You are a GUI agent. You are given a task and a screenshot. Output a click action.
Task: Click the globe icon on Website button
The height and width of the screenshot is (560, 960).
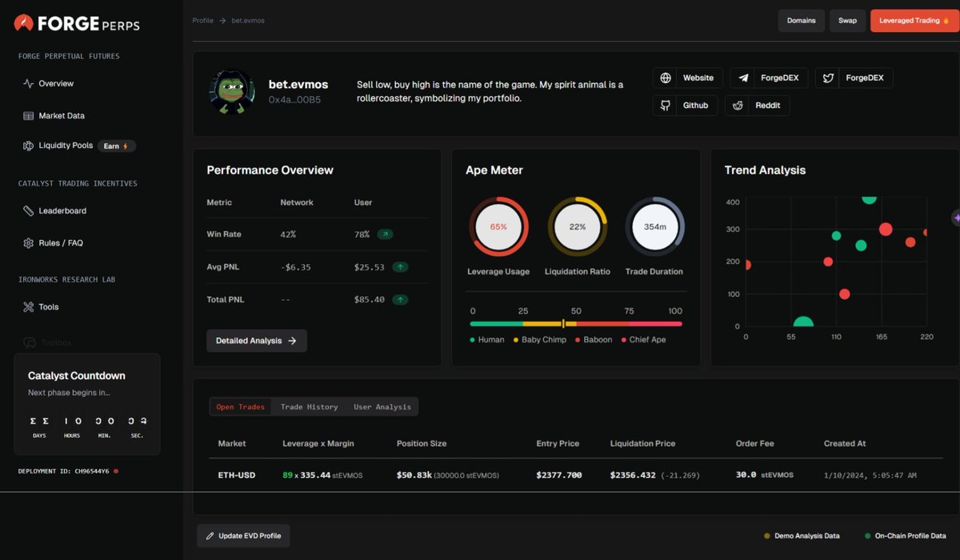click(666, 78)
